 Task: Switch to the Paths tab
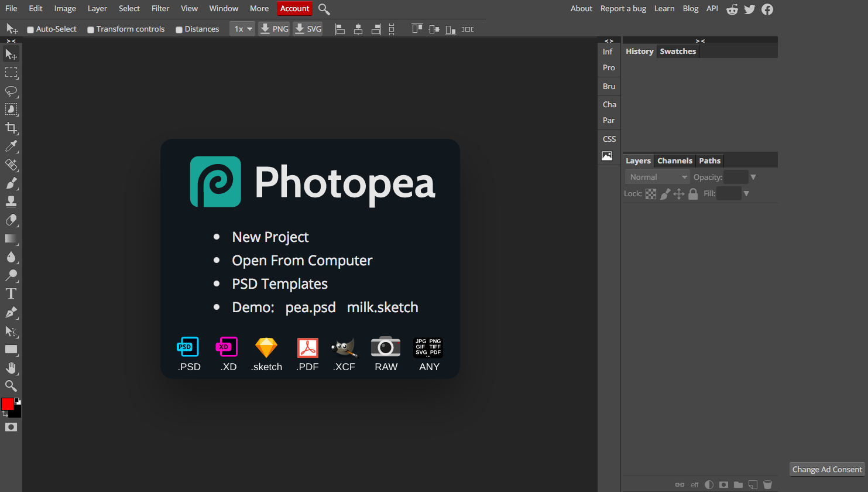(710, 161)
